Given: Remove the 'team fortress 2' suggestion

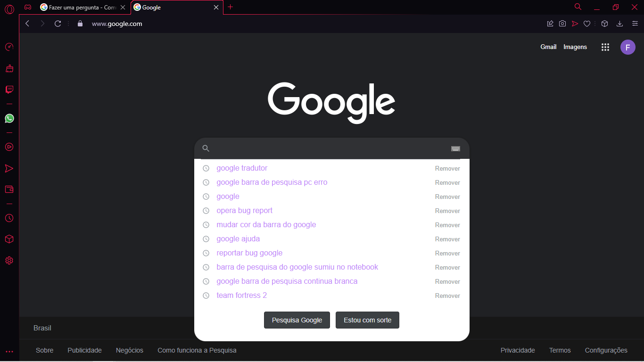Looking at the screenshot, I should (x=447, y=296).
